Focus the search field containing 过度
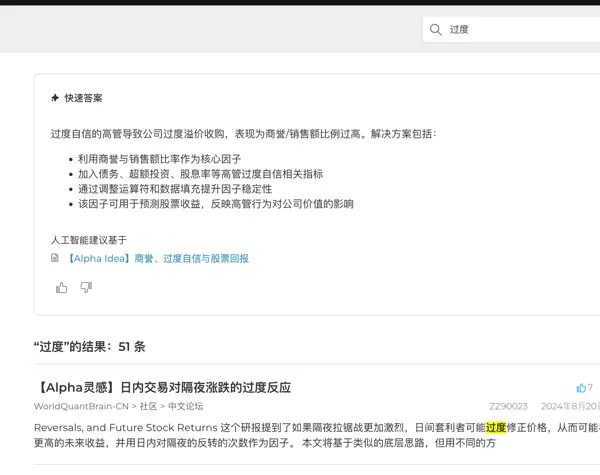Image resolution: width=600 pixels, height=475 pixels. [520, 30]
